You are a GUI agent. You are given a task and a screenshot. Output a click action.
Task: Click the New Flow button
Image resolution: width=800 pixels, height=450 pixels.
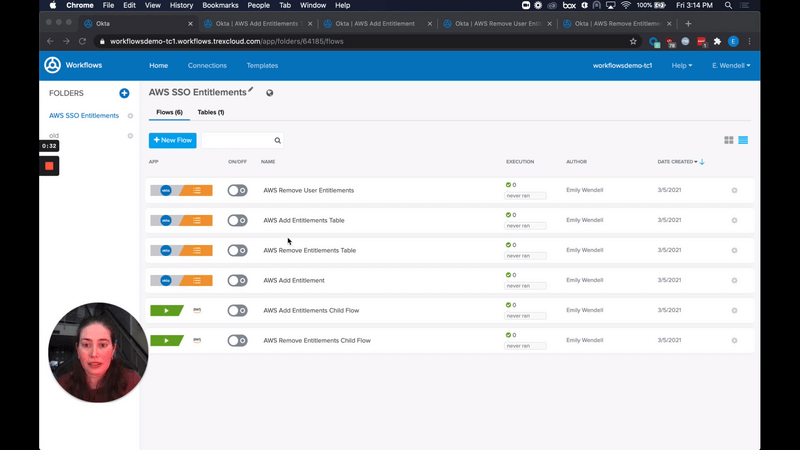click(x=172, y=140)
